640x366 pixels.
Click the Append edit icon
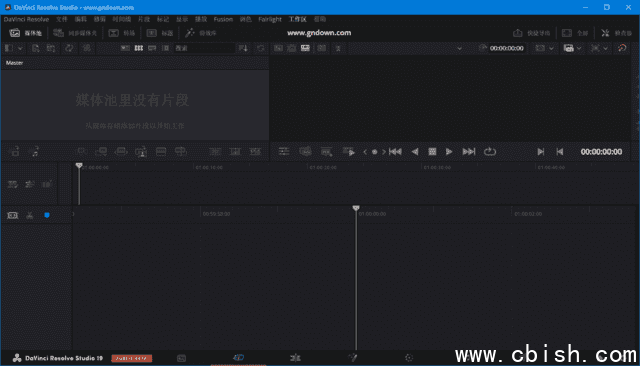(101, 152)
